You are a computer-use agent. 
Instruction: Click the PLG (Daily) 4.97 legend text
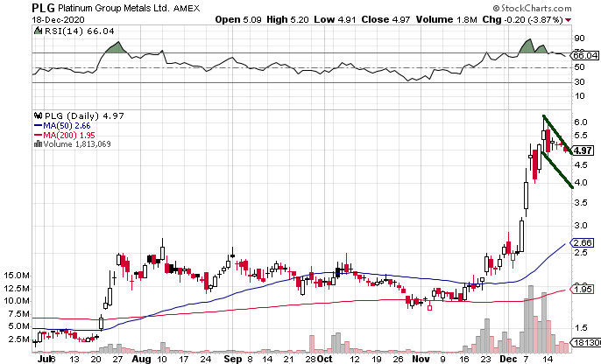(x=84, y=115)
